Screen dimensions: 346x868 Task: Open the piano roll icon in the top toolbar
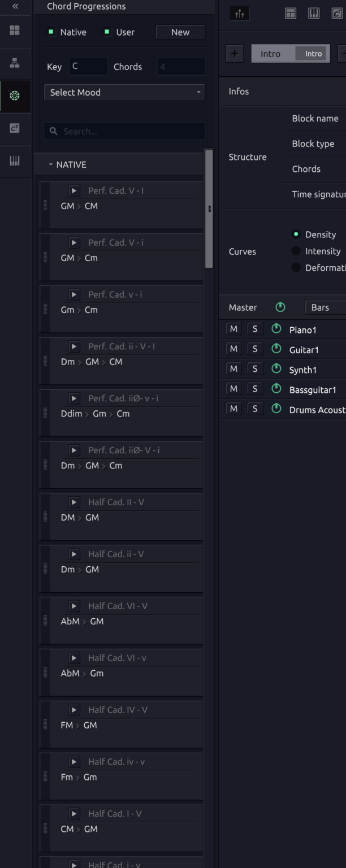[313, 13]
